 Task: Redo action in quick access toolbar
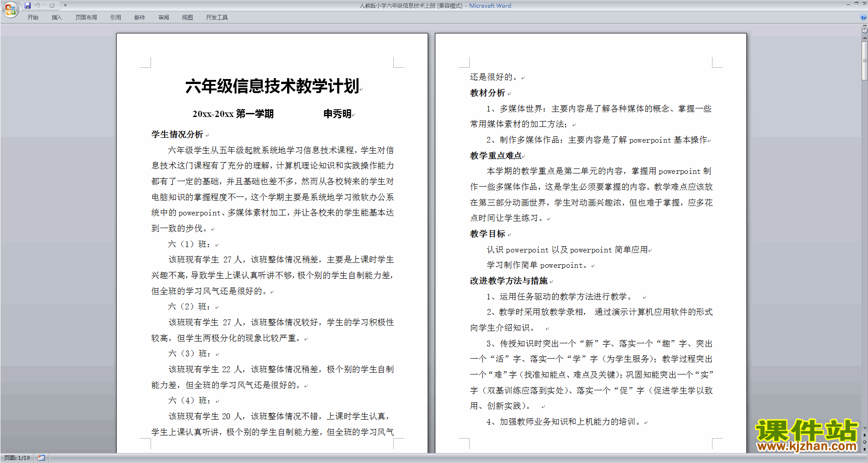click(52, 5)
